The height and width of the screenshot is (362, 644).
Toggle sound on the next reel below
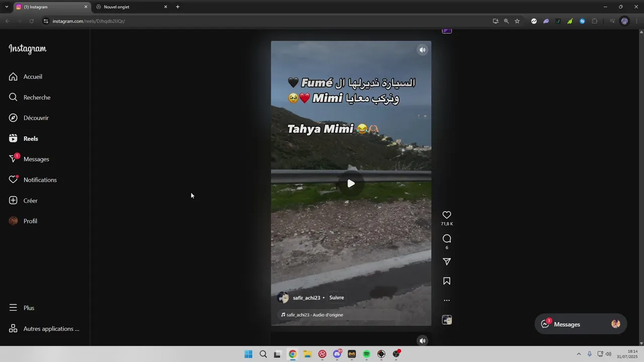pyautogui.click(x=423, y=341)
